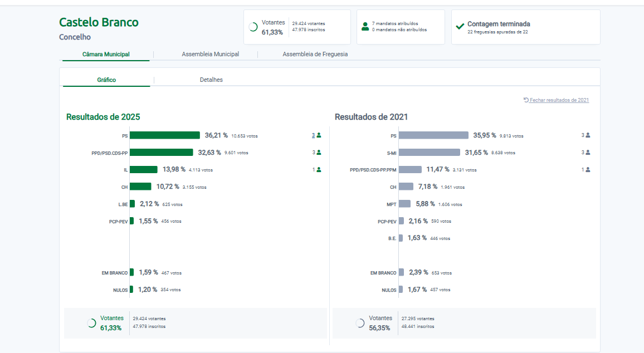The height and width of the screenshot is (353, 644).
Task: Click the Castelo Branco heading
Action: [x=99, y=22]
